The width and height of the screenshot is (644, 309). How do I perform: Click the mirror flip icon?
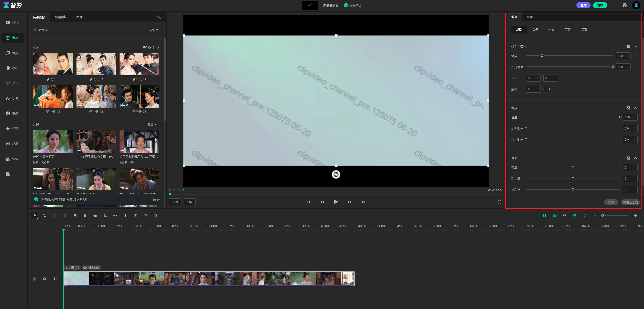[x=115, y=215]
